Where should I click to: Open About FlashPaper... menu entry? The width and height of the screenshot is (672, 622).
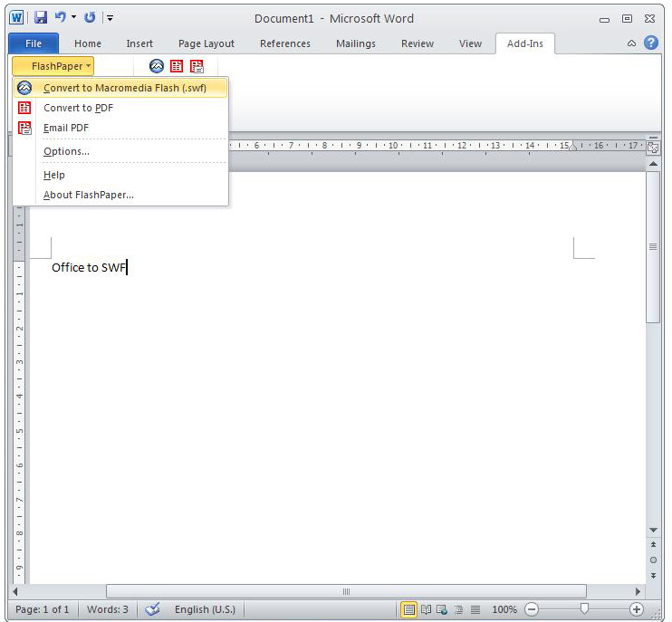coord(120,195)
